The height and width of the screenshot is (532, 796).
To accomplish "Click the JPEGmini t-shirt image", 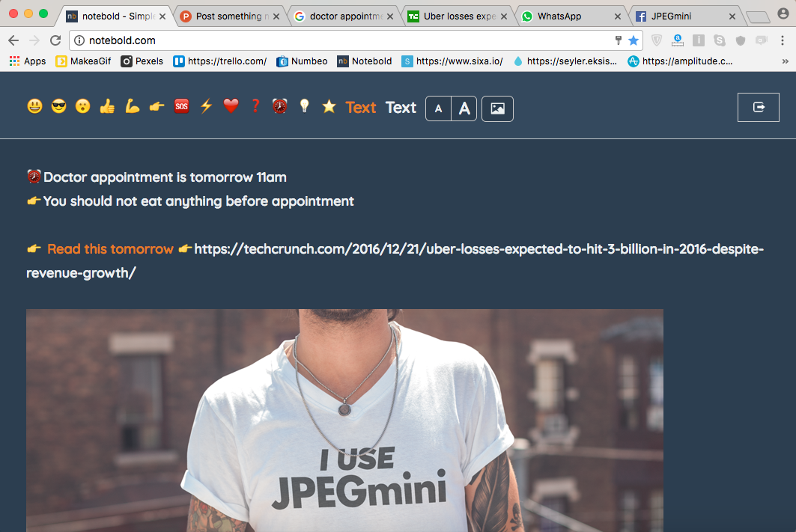I will click(344, 421).
